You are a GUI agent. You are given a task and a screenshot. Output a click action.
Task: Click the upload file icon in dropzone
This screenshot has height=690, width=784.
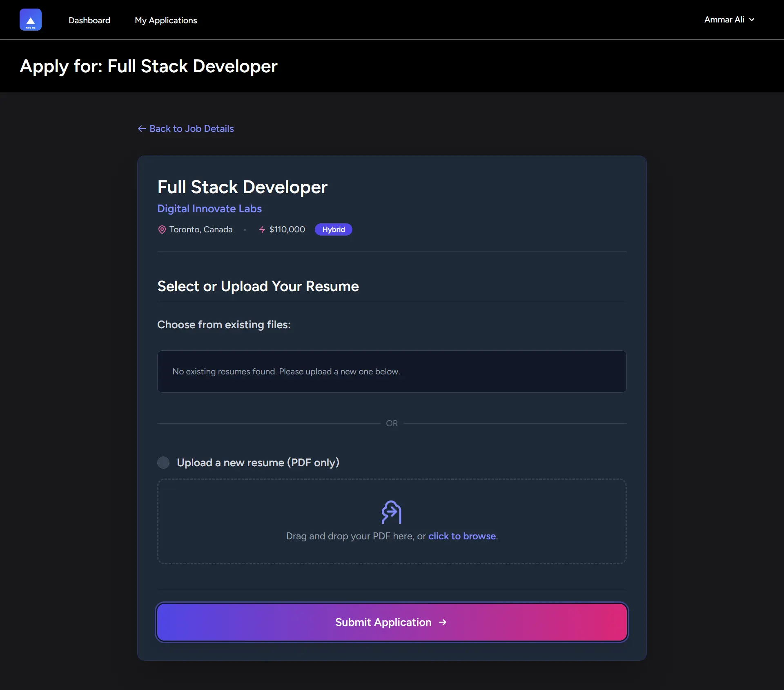coord(391,512)
